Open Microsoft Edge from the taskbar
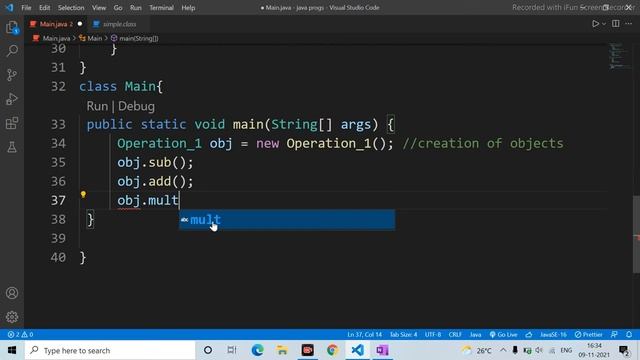The height and width of the screenshot is (360, 640). 258,350
